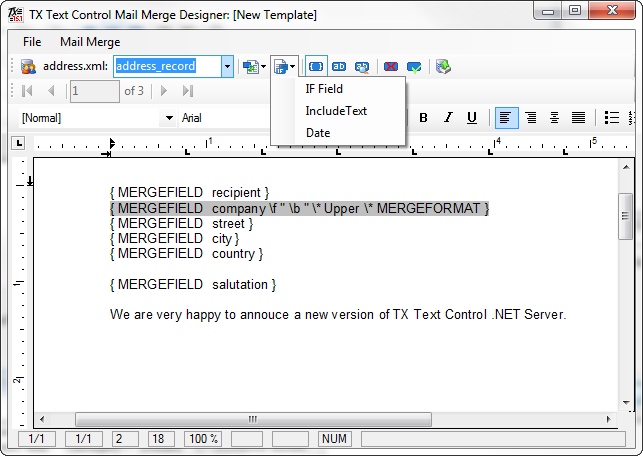Pick the Date field option
The height and width of the screenshot is (456, 643).
[318, 133]
